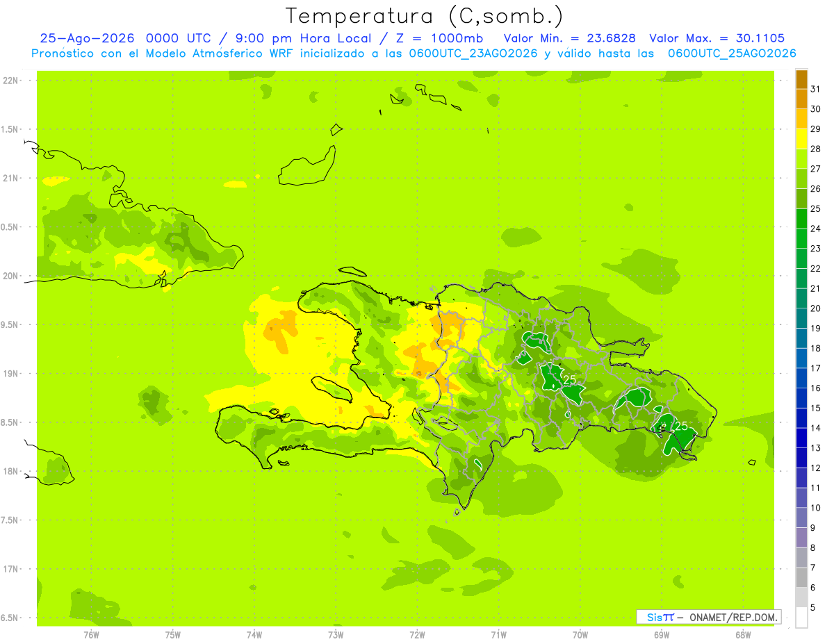The width and height of the screenshot is (834, 644).
Task: Select the purple swatch between 8 and 9
Action: coord(801,538)
